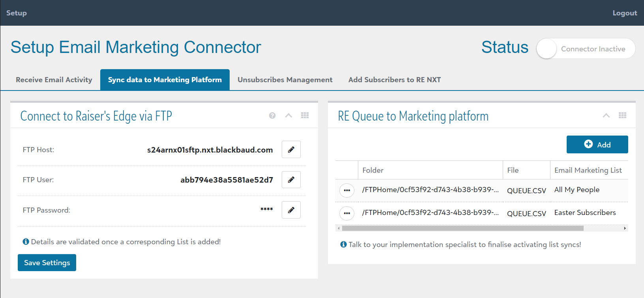Click QUEUE.CSV in the All My People row
The width and height of the screenshot is (644, 298).
click(526, 190)
